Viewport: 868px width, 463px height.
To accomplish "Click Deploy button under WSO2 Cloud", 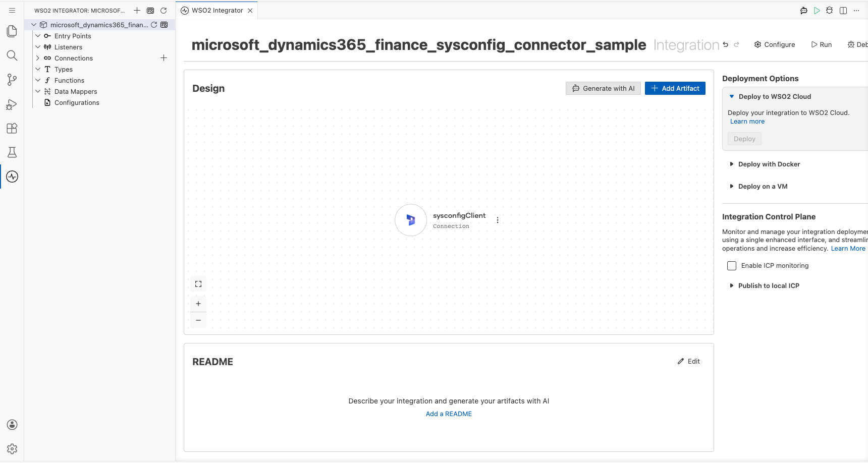I will click(x=744, y=139).
